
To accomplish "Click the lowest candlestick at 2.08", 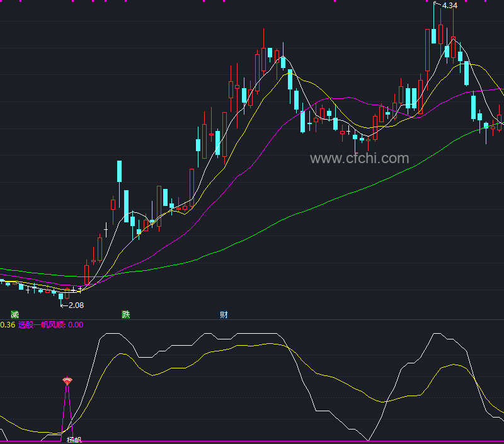I will 60,297.
